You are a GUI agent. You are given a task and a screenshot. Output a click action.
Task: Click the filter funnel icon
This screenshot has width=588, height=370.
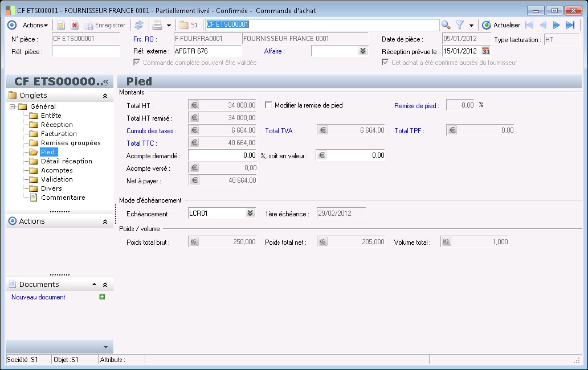(460, 25)
